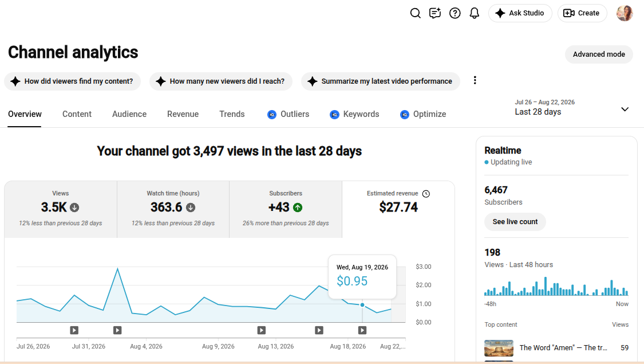Screen dimensions: 644x364
Task: Open the feedback speech-bubble icon
Action: pos(435,13)
